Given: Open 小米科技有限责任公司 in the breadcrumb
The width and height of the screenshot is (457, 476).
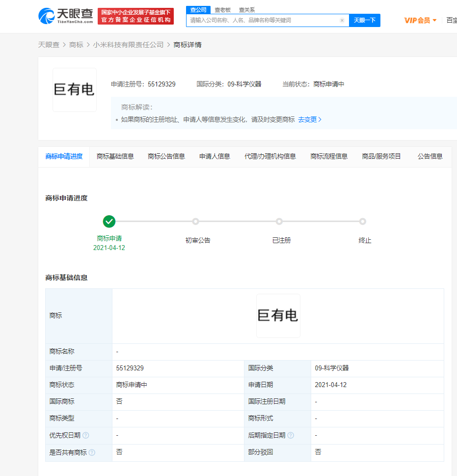Looking at the screenshot, I should click(129, 44).
